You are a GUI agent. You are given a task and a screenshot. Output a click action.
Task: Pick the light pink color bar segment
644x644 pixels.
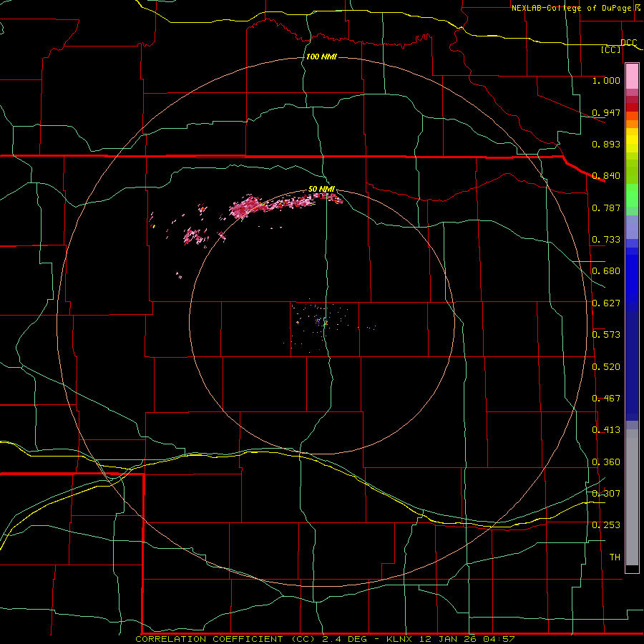[x=632, y=77]
